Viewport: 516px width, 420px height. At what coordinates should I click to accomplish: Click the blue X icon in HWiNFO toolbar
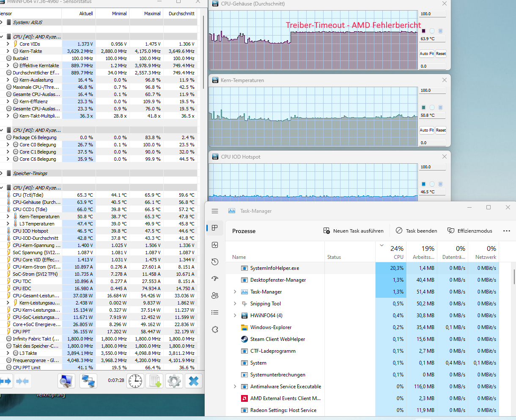pos(194,381)
